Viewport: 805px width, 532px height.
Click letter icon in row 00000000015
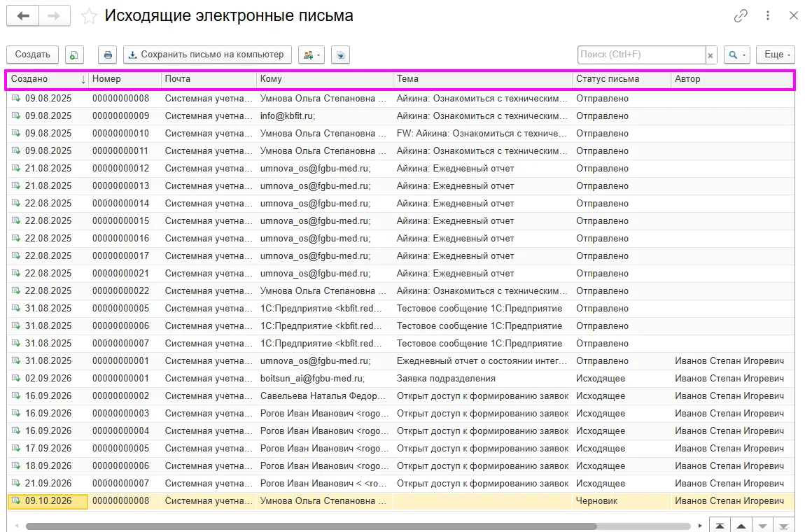(x=16, y=220)
